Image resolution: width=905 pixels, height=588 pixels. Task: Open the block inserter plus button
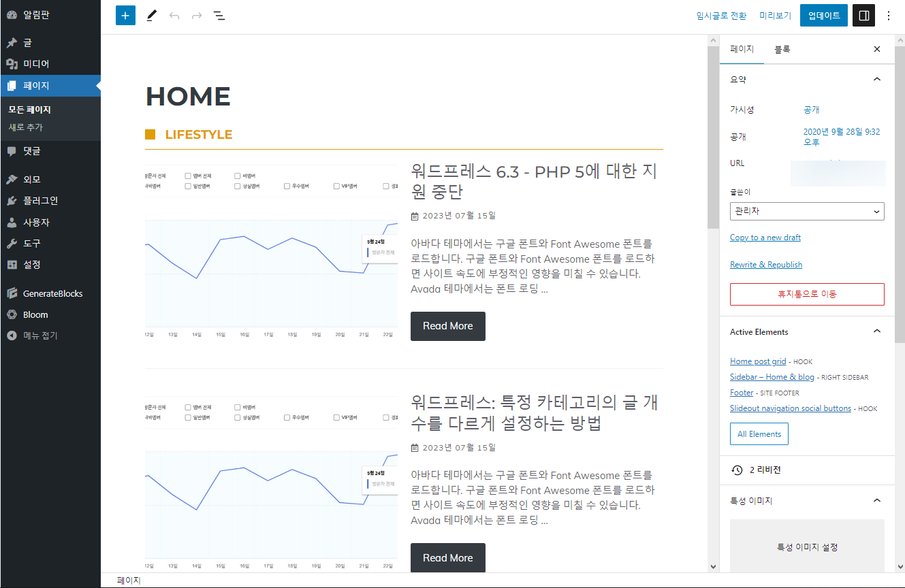point(125,15)
